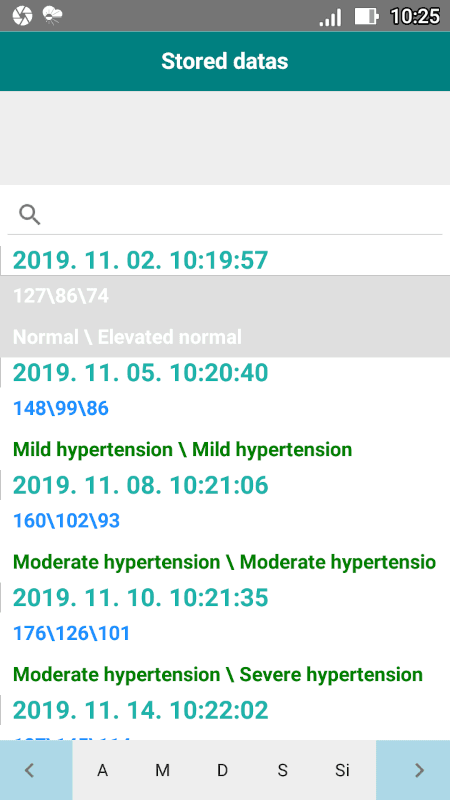The width and height of the screenshot is (450, 800).
Task: Switch to the M tab
Action: pos(162,770)
